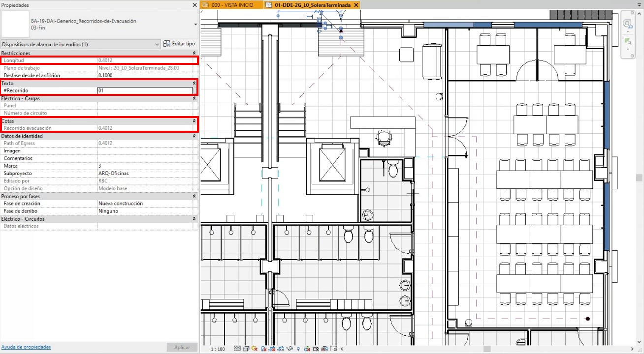
Task: Open the Dispositivos de alarma de incendios filter dropdown
Action: point(157,44)
